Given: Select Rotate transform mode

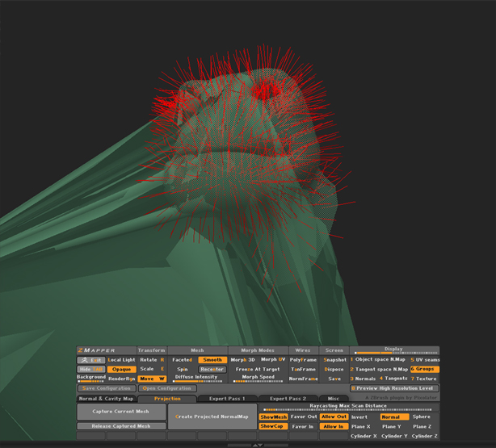Looking at the screenshot, I should point(152,360).
